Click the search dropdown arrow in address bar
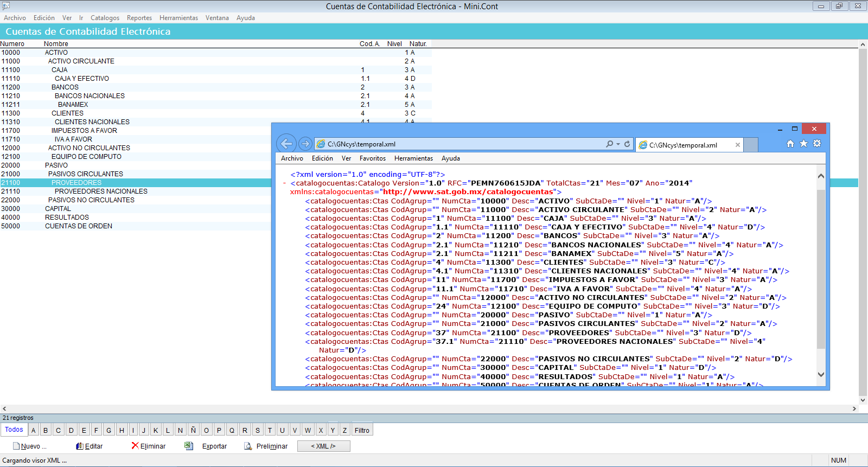This screenshot has width=868, height=467. pos(618,144)
